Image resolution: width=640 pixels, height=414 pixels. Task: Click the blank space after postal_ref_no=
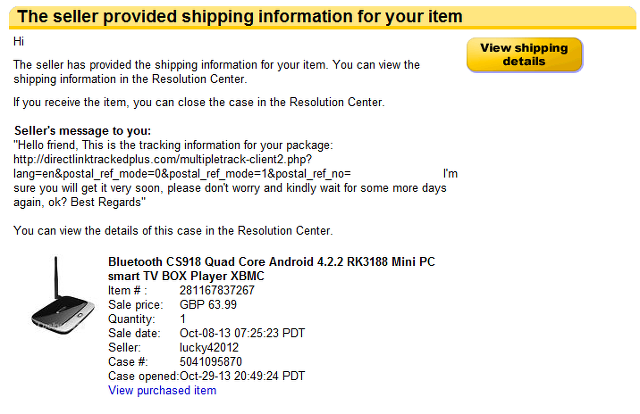click(x=397, y=174)
